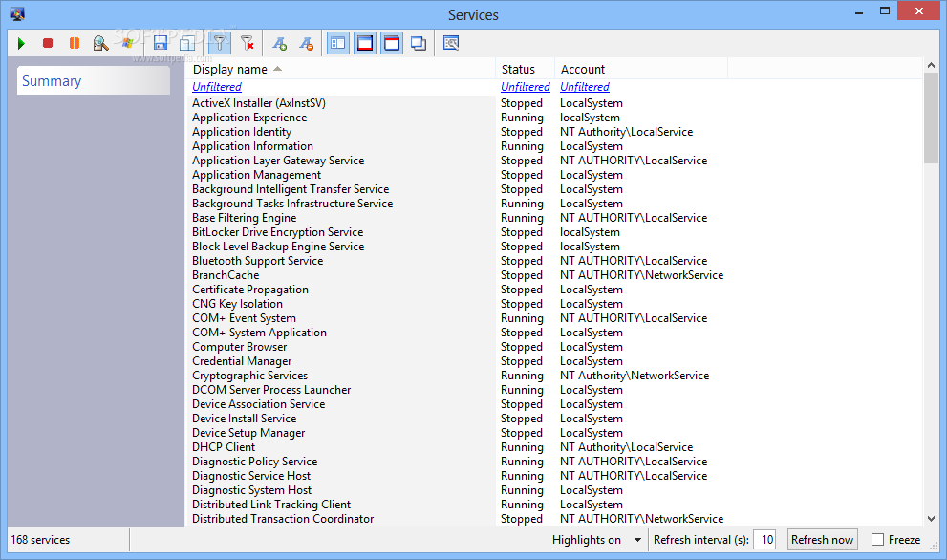Screen dimensions: 947x560
Task: Click the Refresh interval input field
Action: click(764, 540)
